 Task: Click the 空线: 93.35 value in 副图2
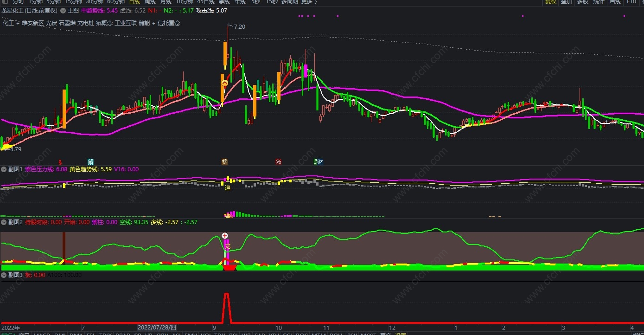coord(134,222)
